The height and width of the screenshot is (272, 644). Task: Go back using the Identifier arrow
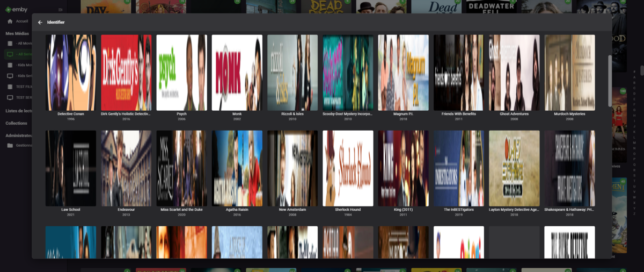click(x=40, y=23)
